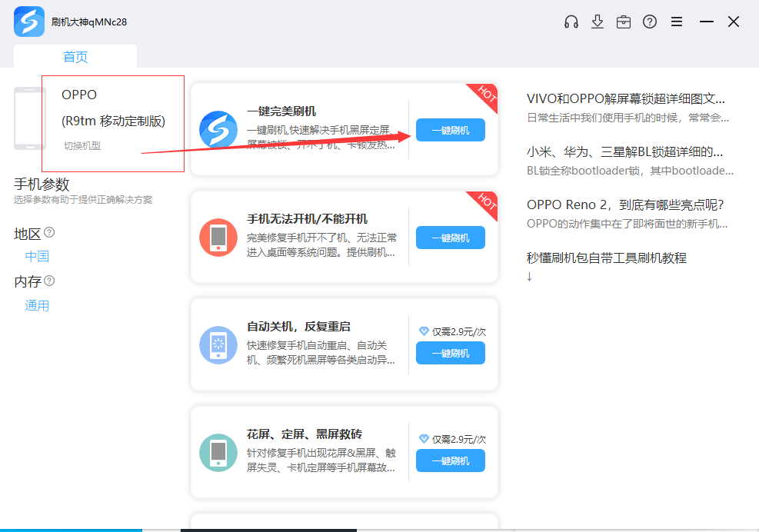This screenshot has width=759, height=532.
Task: Click 一键刷机 button for 自动关机，反复重启
Action: click(451, 353)
